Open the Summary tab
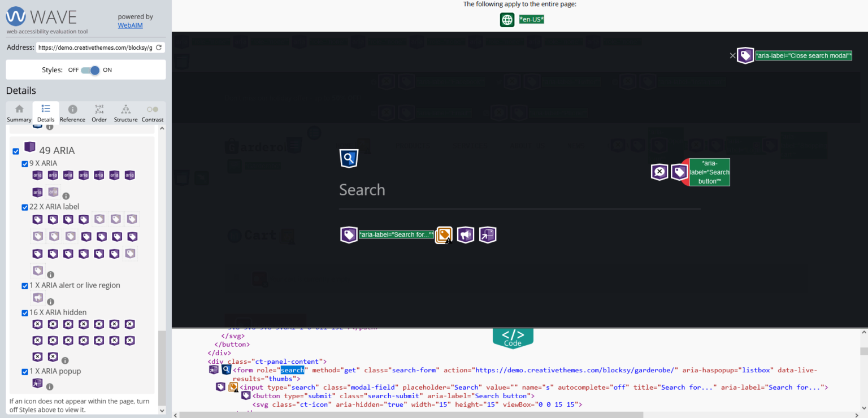The image size is (868, 418). (19, 113)
